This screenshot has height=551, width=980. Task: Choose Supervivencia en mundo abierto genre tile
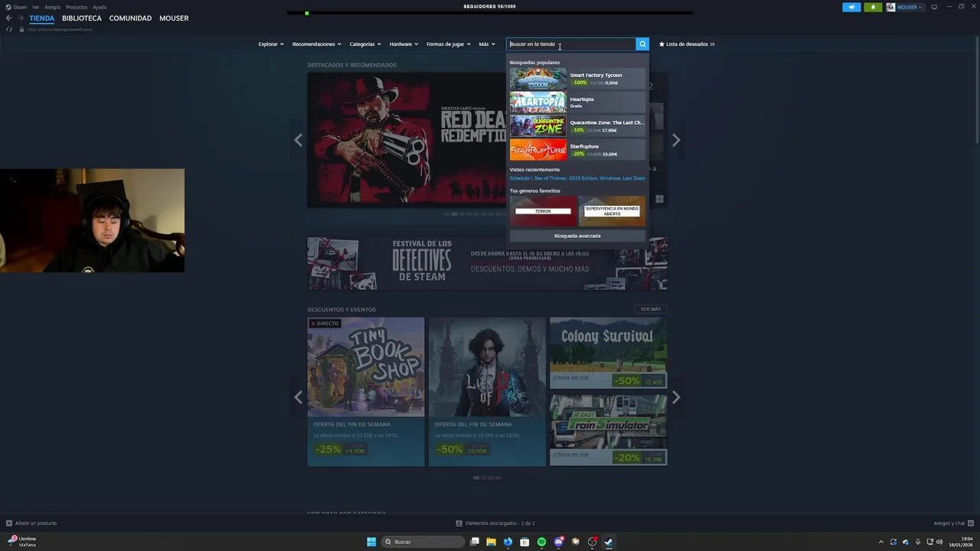[x=612, y=211]
